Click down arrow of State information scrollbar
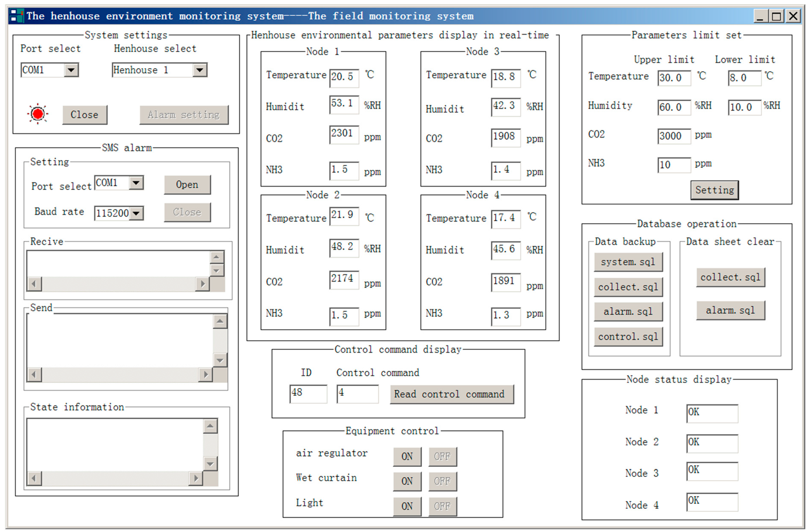The height and width of the screenshot is (532, 810). [x=210, y=463]
